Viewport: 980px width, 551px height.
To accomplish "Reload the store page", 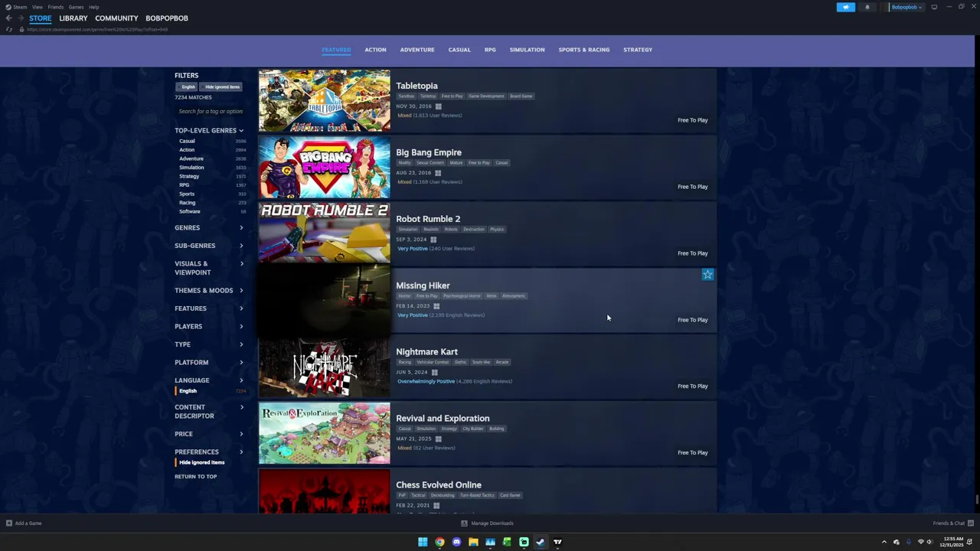I will 9,29.
